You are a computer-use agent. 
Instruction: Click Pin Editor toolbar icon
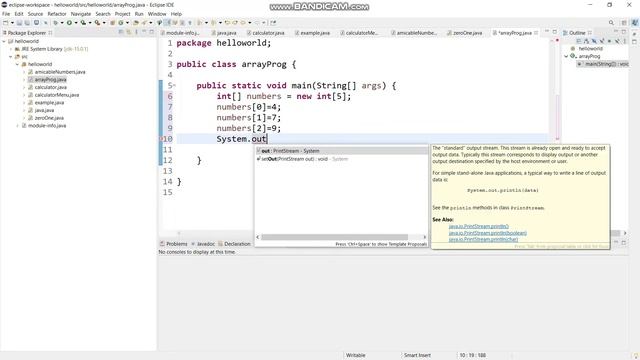(x=273, y=23)
